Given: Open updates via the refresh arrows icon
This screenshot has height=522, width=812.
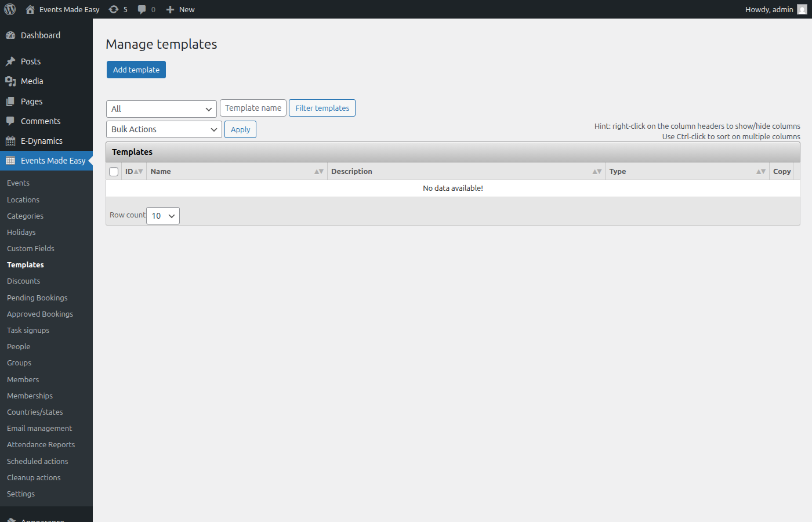Looking at the screenshot, I should pos(114,9).
